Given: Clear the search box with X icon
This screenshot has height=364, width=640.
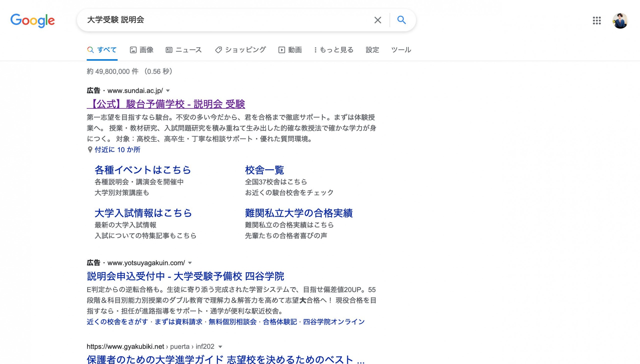Looking at the screenshot, I should click(x=377, y=20).
